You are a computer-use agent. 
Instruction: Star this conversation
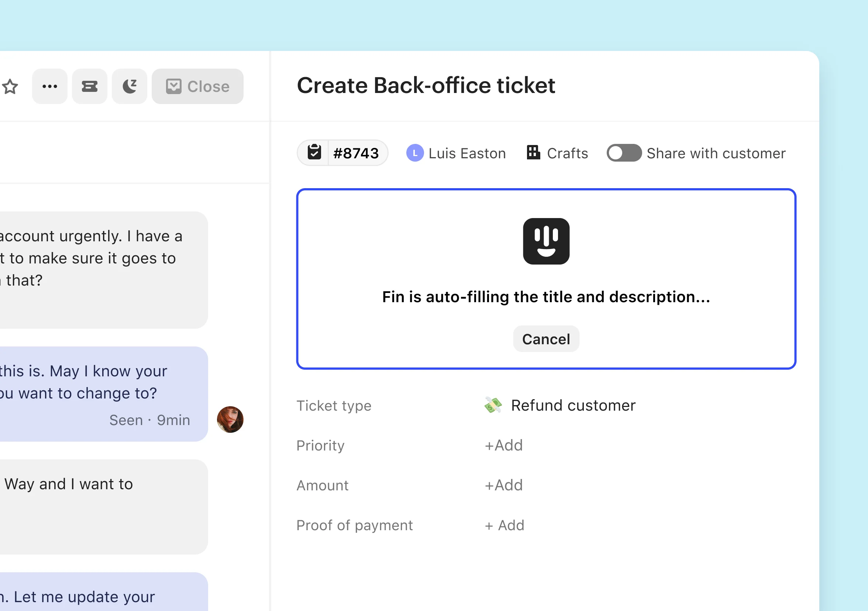(10, 87)
